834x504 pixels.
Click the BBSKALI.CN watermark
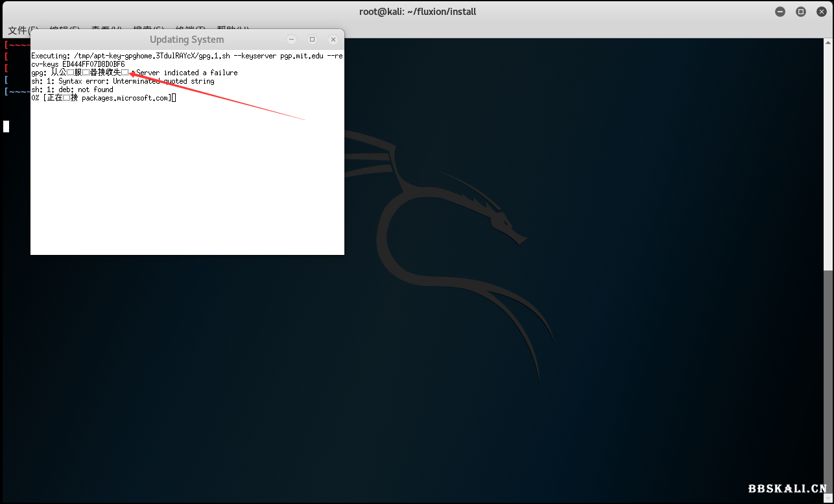[x=787, y=489]
